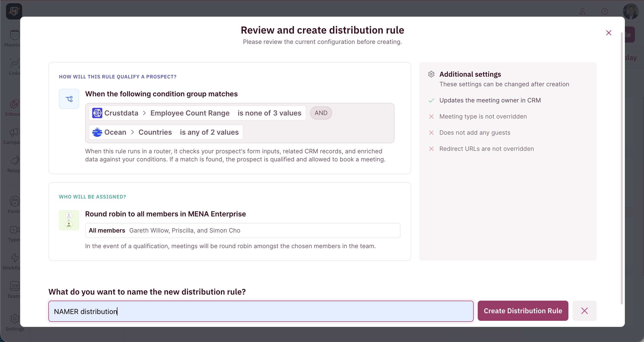Image resolution: width=644 pixels, height=342 pixels.
Task: Click the app logo in top-left corner
Action: (14, 11)
